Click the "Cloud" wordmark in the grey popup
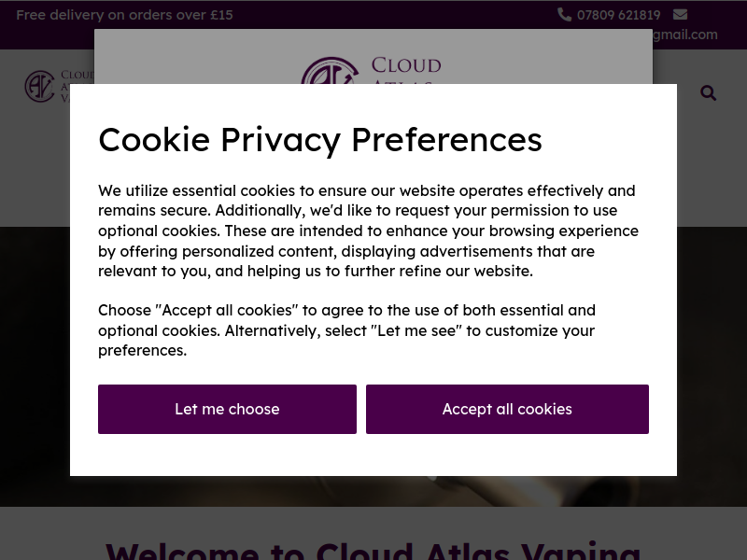The image size is (747, 560). 406,65
